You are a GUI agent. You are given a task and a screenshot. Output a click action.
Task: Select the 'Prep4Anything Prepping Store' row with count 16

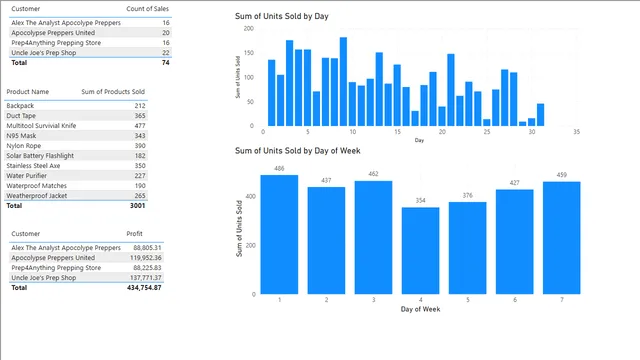(x=90, y=43)
